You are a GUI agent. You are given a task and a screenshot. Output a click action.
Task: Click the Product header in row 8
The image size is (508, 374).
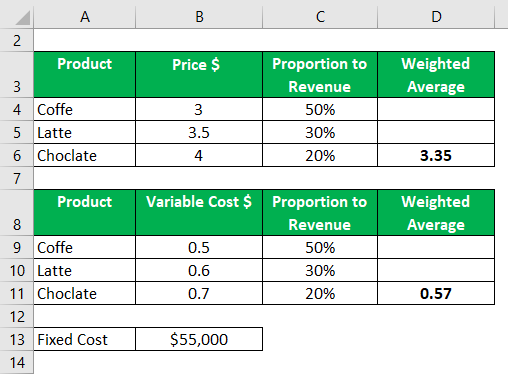point(85,213)
